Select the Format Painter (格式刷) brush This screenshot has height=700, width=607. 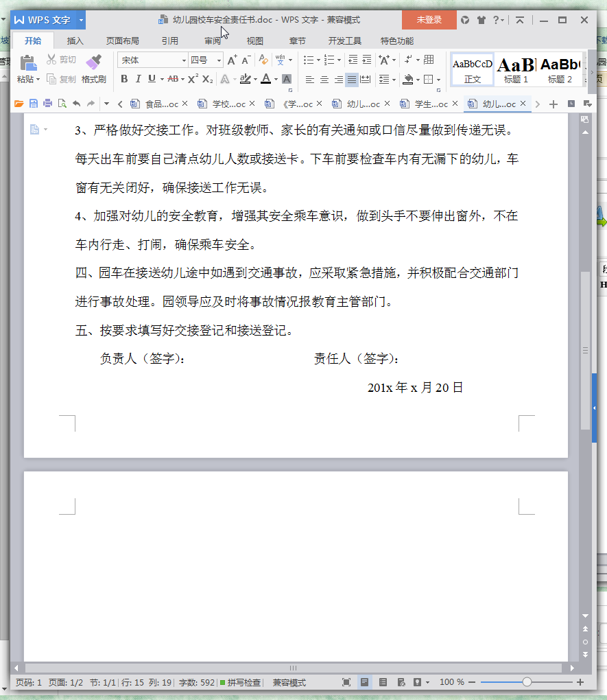click(94, 62)
